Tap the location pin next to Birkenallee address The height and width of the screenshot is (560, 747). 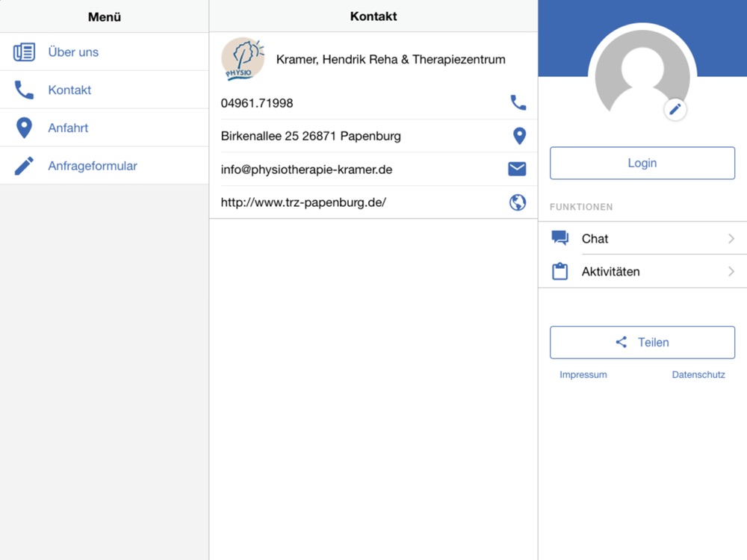519,136
